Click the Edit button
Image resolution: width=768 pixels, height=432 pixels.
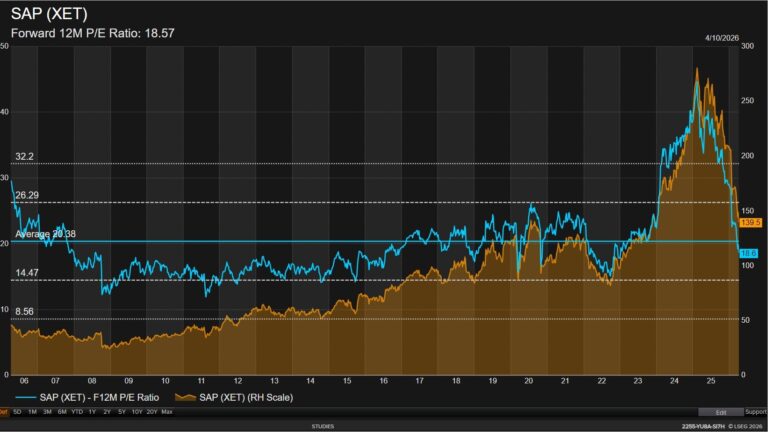click(721, 411)
